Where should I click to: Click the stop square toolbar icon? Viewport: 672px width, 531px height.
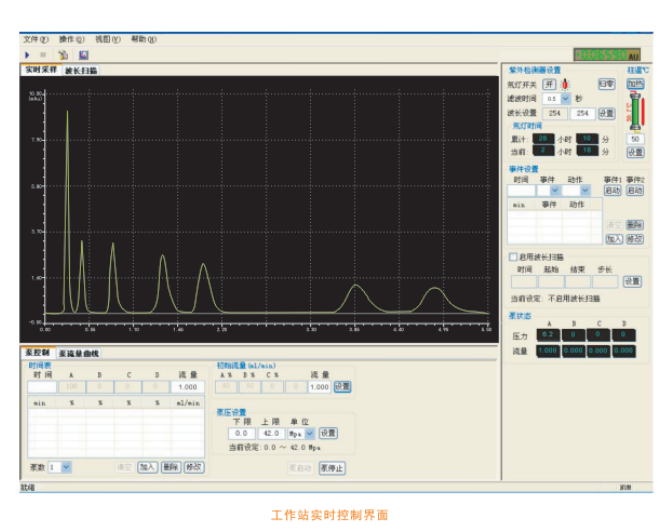pyautogui.click(x=43, y=55)
